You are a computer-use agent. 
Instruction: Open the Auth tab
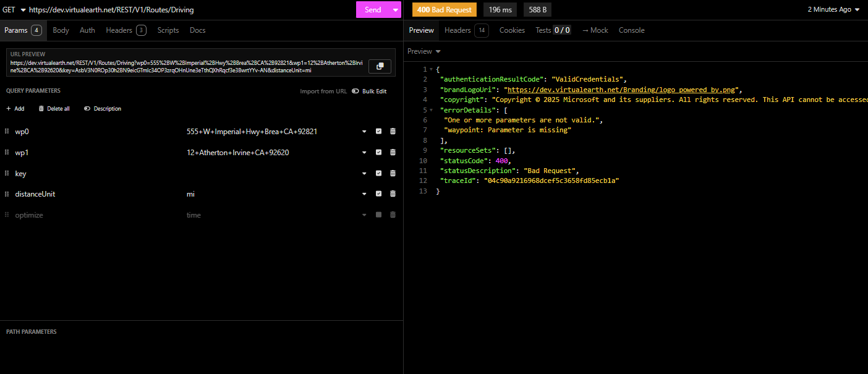(87, 30)
